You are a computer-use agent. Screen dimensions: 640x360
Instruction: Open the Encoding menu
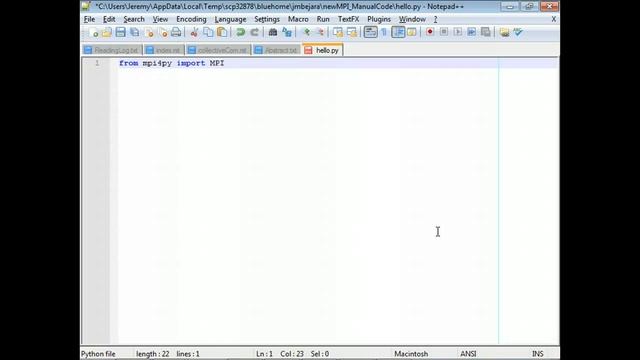(x=191, y=19)
